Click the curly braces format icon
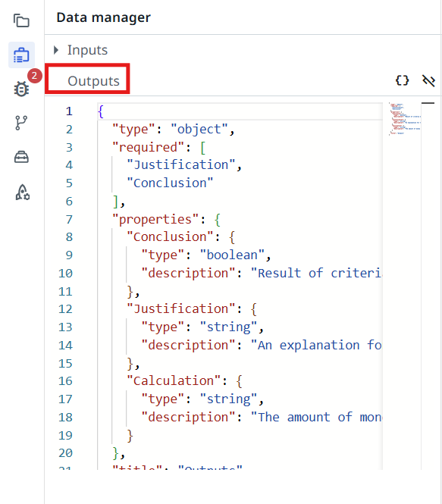 coord(402,80)
